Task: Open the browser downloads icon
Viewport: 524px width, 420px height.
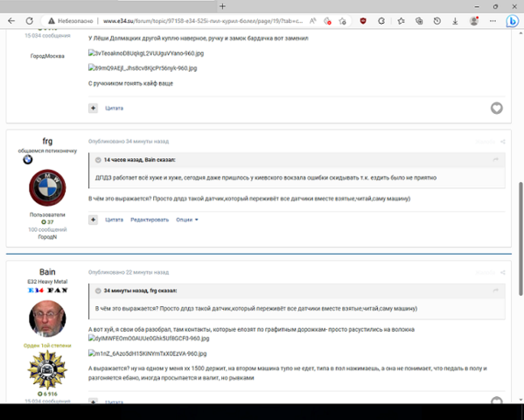Action: 455,21
